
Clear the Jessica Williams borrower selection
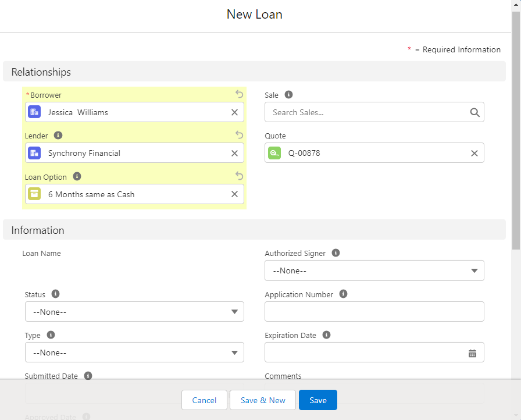pos(234,112)
